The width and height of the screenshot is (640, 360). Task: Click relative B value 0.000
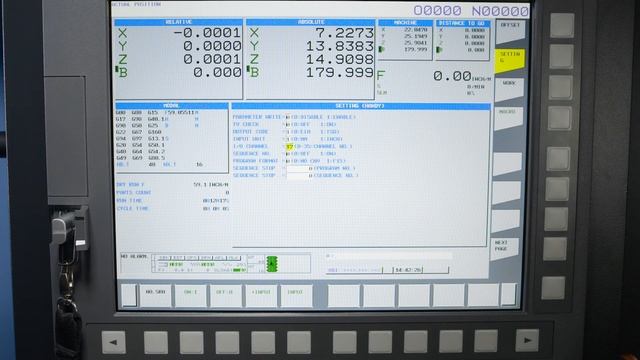217,73
